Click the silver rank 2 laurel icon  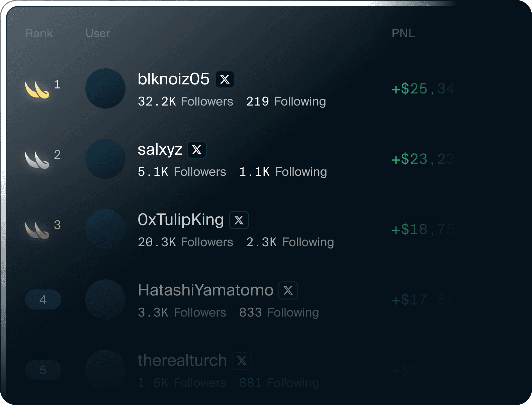point(37,160)
